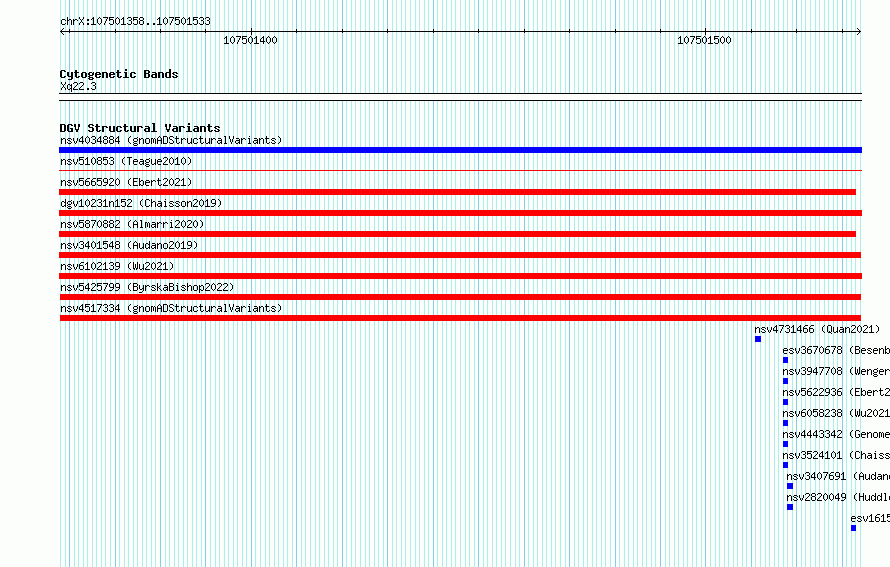The image size is (890, 567).
Task: Click the blue marker under nsv3407691
Action: click(x=790, y=486)
